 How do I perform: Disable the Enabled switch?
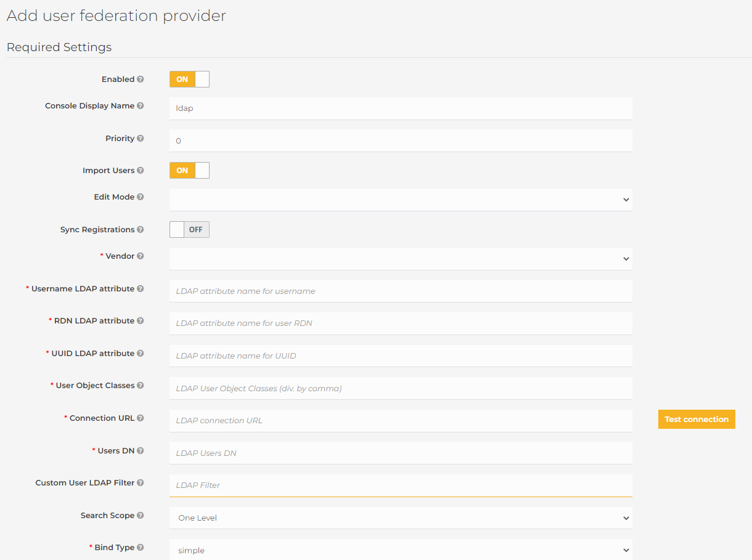pyautogui.click(x=189, y=79)
